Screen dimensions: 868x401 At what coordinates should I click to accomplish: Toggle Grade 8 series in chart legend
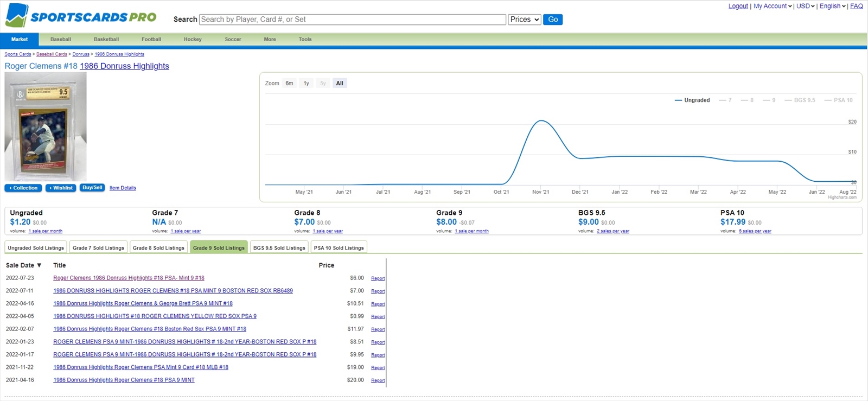click(747, 100)
